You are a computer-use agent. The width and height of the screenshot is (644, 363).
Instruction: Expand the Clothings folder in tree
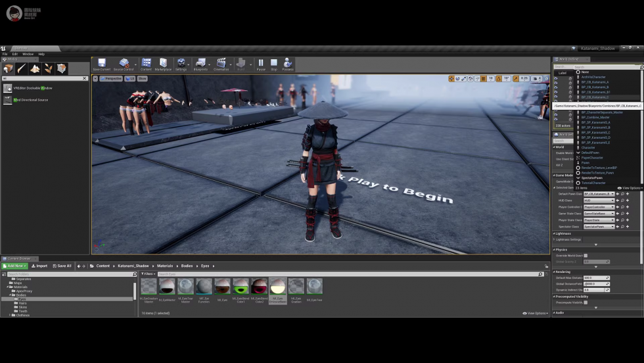[10, 315]
